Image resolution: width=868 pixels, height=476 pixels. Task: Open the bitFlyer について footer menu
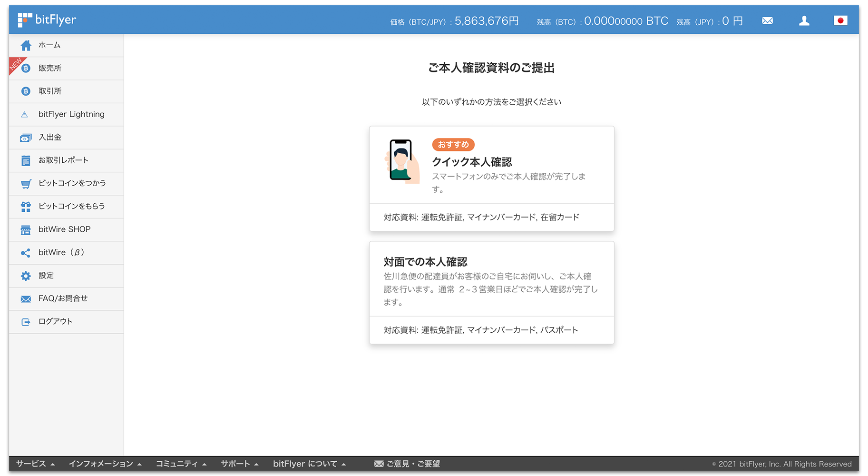tap(308, 463)
